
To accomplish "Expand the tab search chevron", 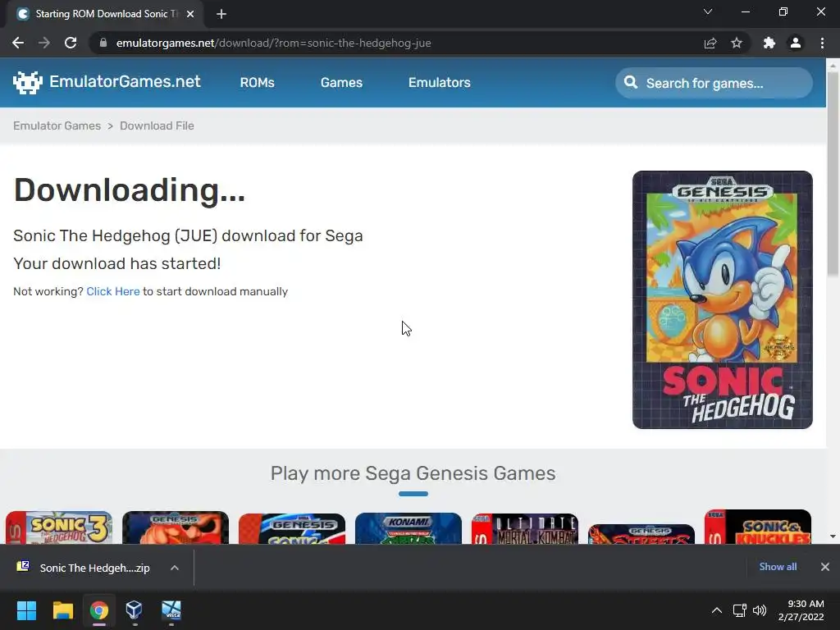I will (708, 11).
